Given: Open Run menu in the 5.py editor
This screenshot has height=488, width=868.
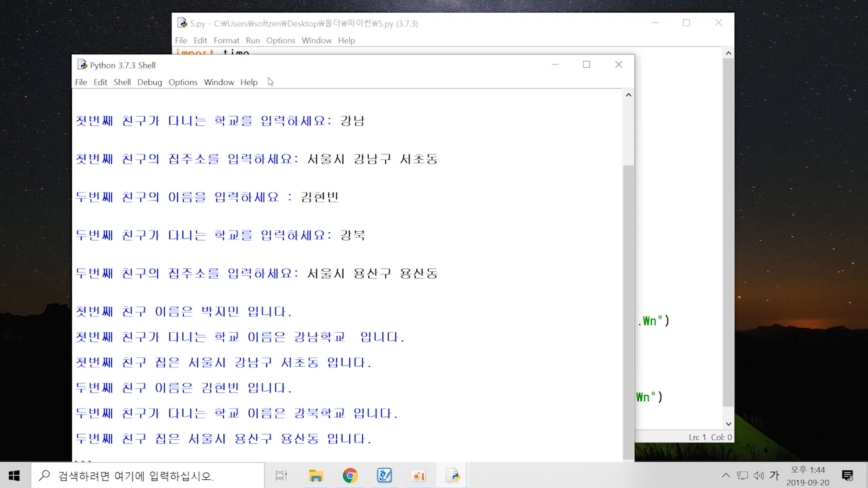Looking at the screenshot, I should coord(253,41).
